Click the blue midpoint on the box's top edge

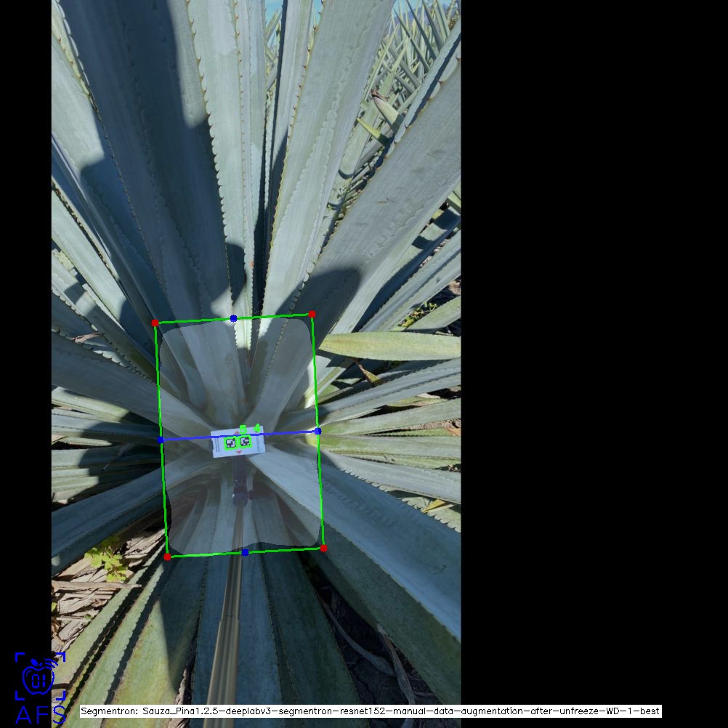pyautogui.click(x=233, y=318)
